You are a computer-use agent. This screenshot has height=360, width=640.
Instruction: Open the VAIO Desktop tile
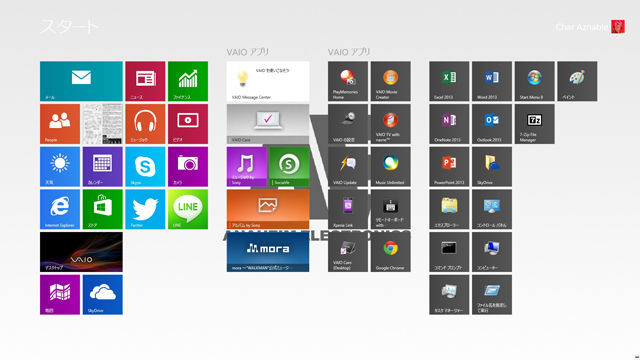point(81,252)
